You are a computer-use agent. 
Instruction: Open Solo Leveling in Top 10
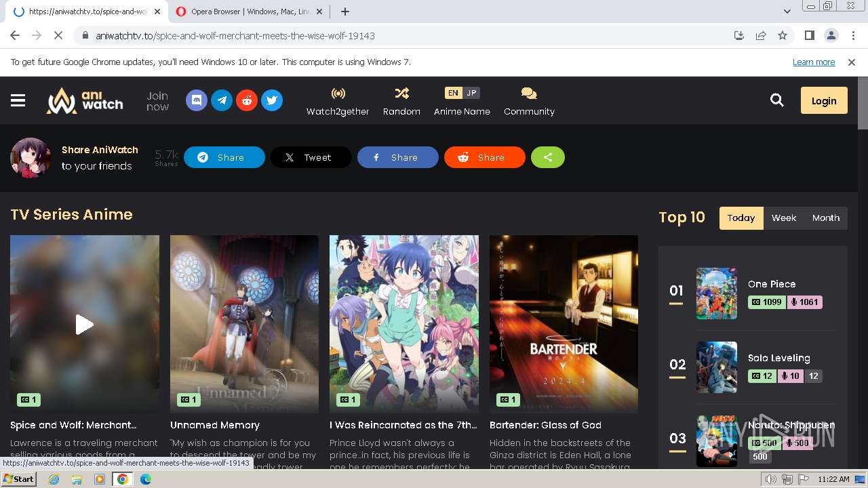pyautogui.click(x=779, y=358)
